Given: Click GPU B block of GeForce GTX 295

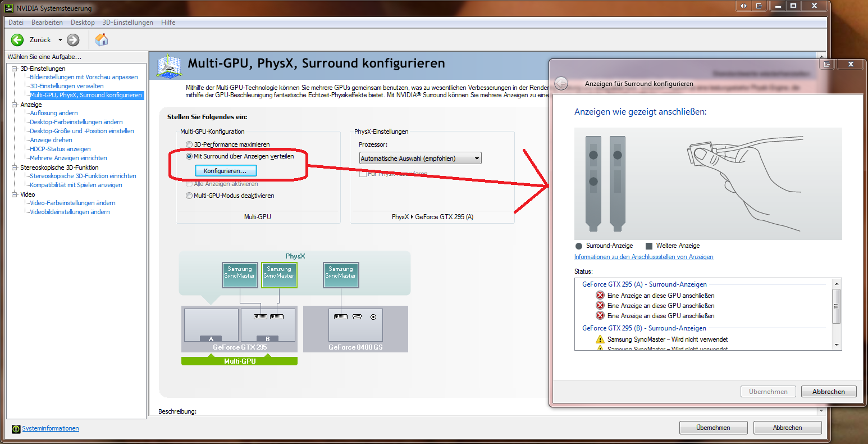Looking at the screenshot, I should click(x=268, y=325).
